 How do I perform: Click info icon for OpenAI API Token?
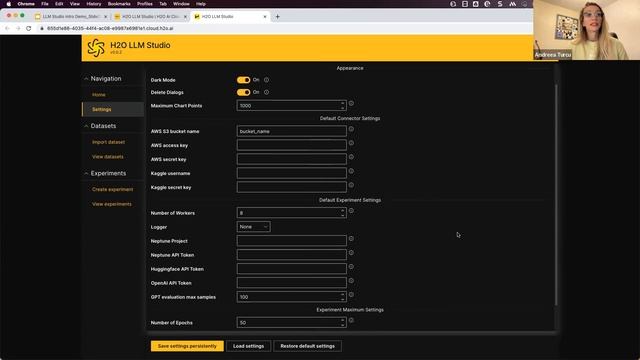[351, 280]
